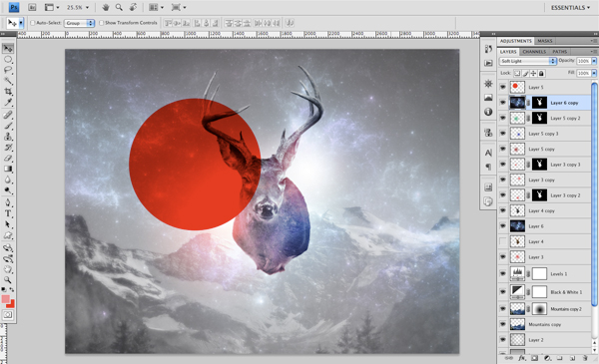The height and width of the screenshot is (364, 599).
Task: Toggle visibility of Layer 3
Action: pos(503,257)
